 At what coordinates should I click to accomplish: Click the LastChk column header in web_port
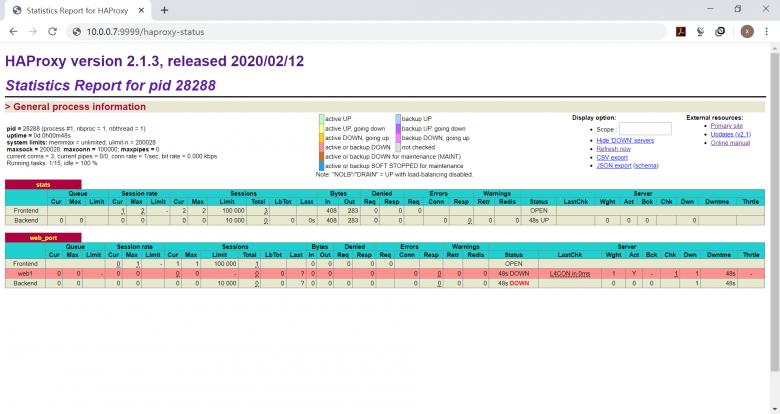pos(570,255)
